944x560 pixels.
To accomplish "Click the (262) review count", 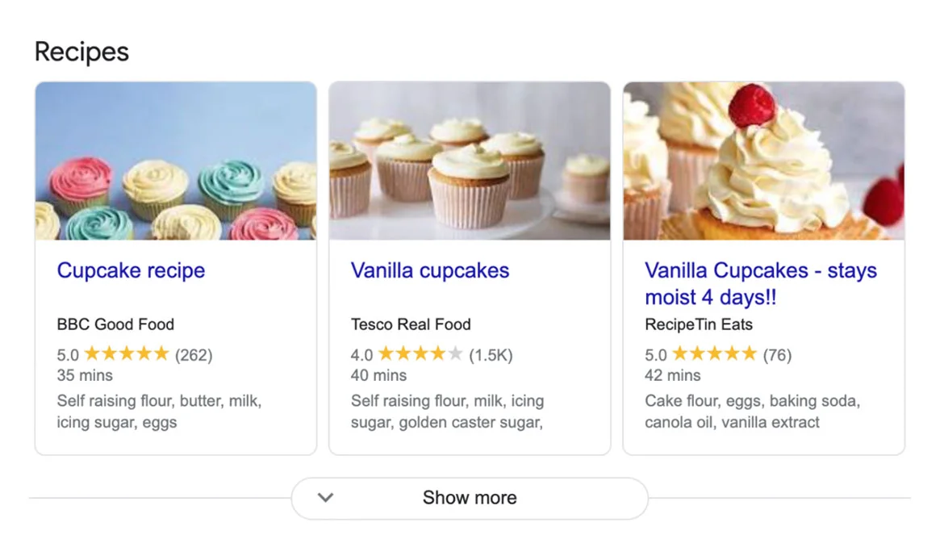I will [x=194, y=355].
